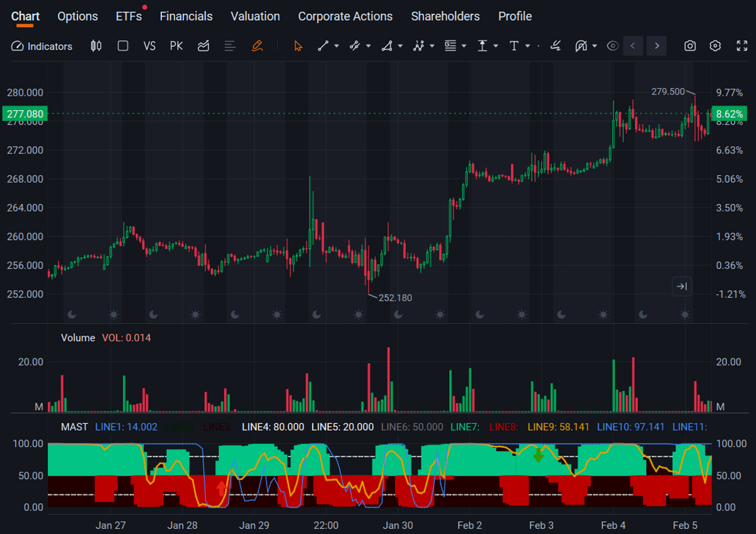Viewport: 756px width, 534px height.
Task: Select the channel line drawing tool
Action: (355, 46)
